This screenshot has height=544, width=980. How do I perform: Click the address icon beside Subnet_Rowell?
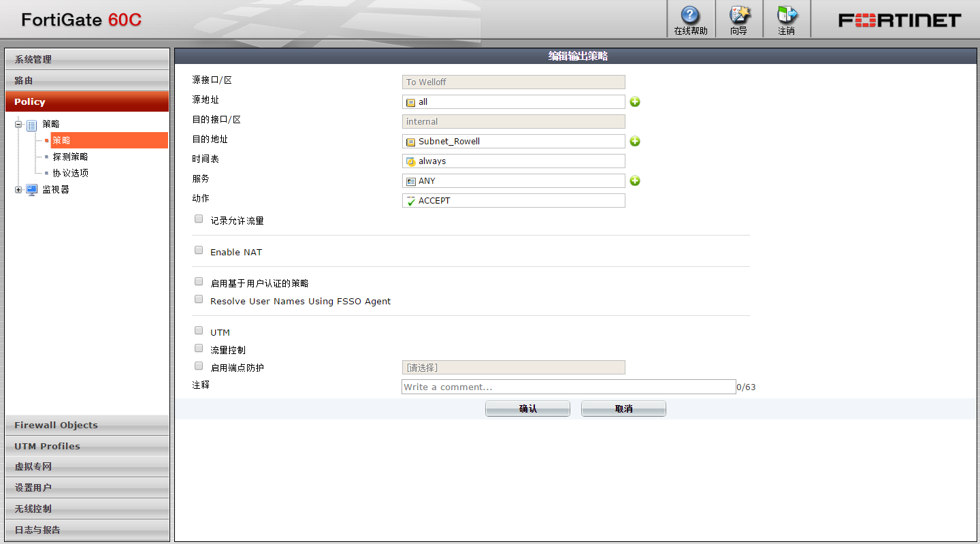410,142
